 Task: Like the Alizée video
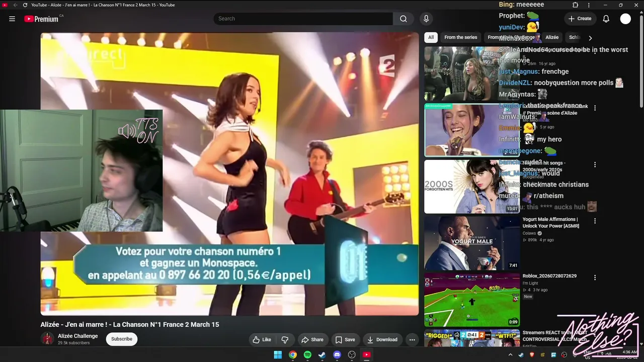pos(262,339)
